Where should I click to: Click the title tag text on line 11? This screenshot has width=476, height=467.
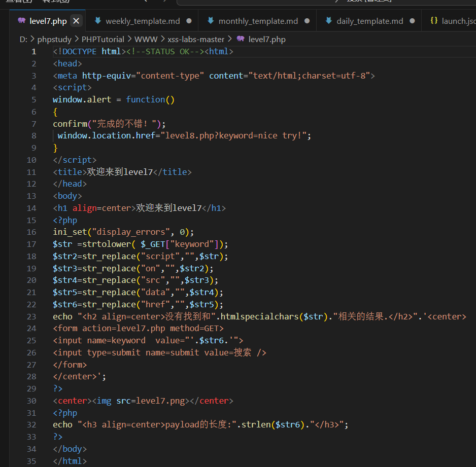pyautogui.click(x=122, y=172)
